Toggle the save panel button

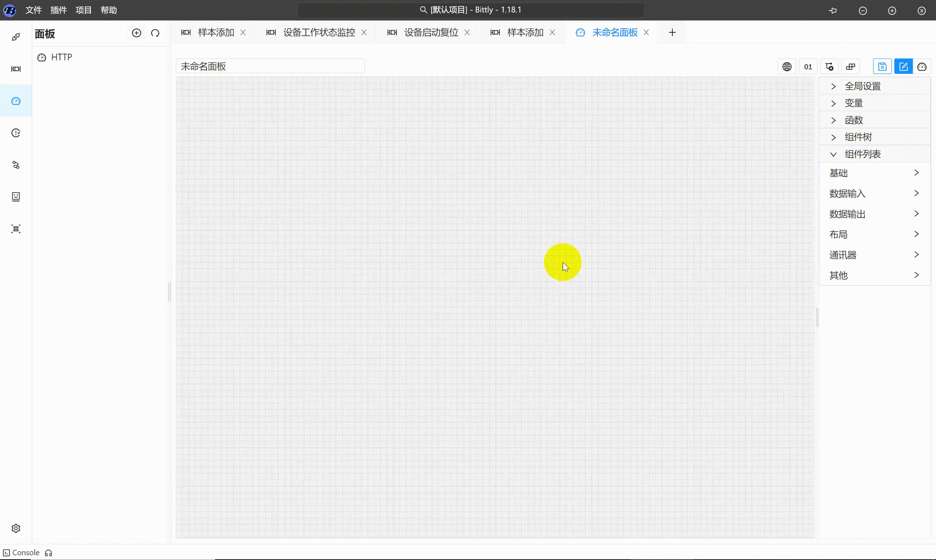[883, 66]
